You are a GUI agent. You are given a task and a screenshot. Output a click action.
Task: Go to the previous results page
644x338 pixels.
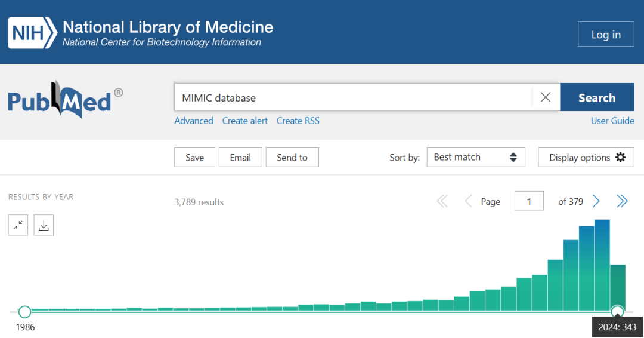pos(468,201)
